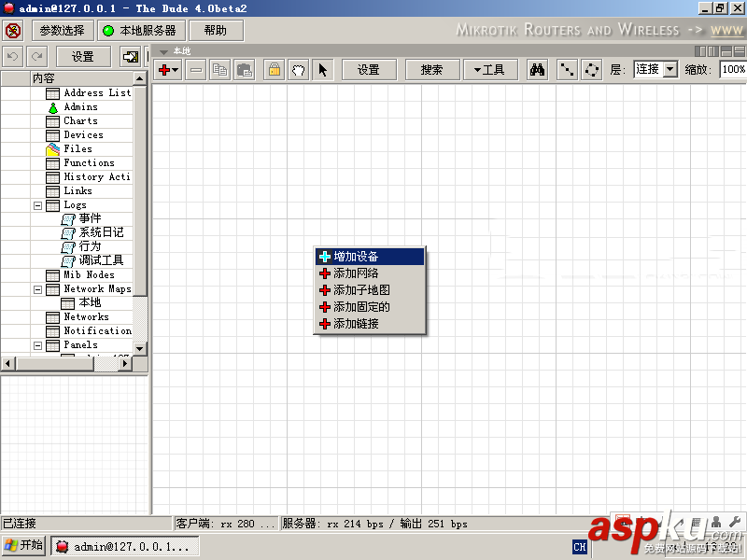The image size is (747, 560).
Task: Open the 工具 dropdown menu
Action: tap(489, 70)
